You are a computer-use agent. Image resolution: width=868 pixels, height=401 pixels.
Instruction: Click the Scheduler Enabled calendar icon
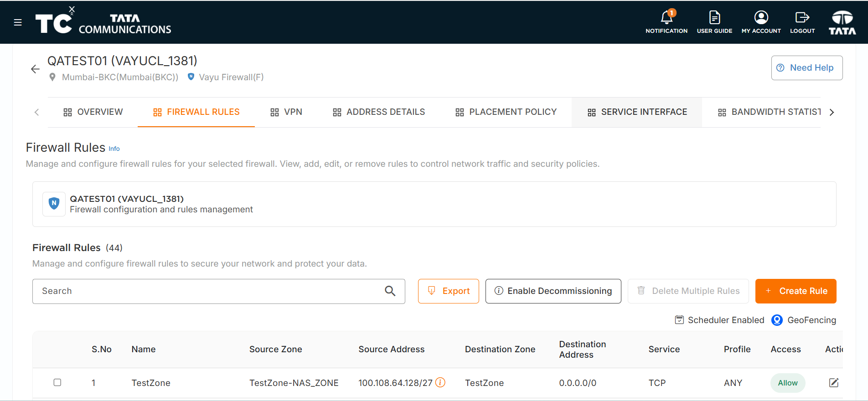pos(679,320)
